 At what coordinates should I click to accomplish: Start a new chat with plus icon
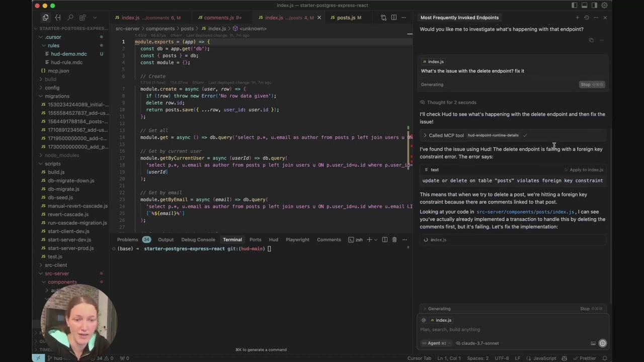[577, 18]
